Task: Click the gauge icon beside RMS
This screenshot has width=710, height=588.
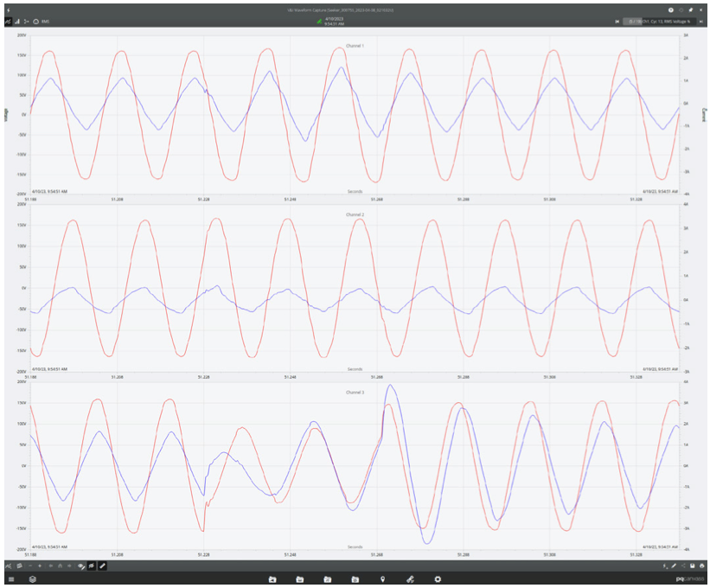Action: [x=35, y=22]
